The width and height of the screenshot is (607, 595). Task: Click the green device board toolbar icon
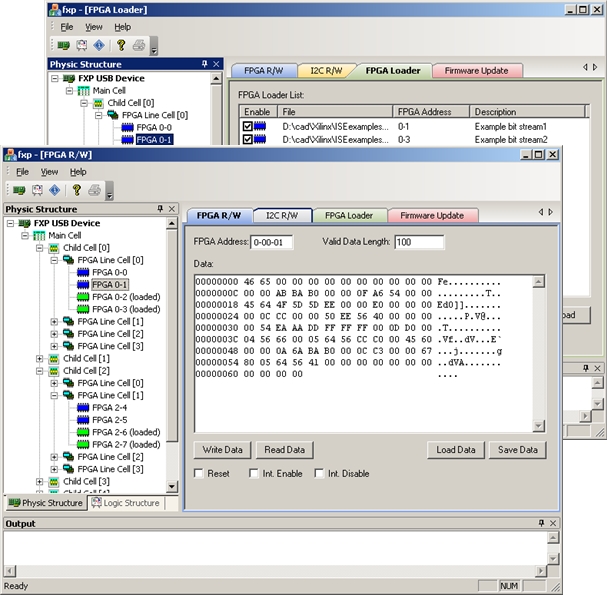[x=19, y=190]
